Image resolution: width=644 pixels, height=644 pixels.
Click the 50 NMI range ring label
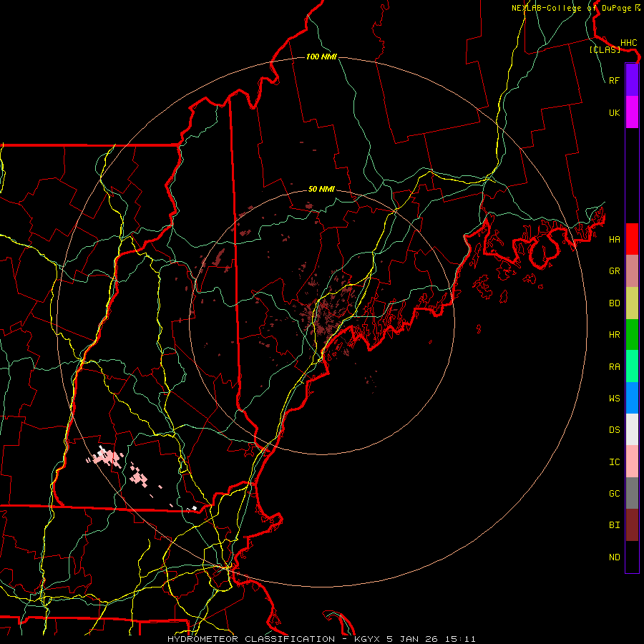point(321,189)
